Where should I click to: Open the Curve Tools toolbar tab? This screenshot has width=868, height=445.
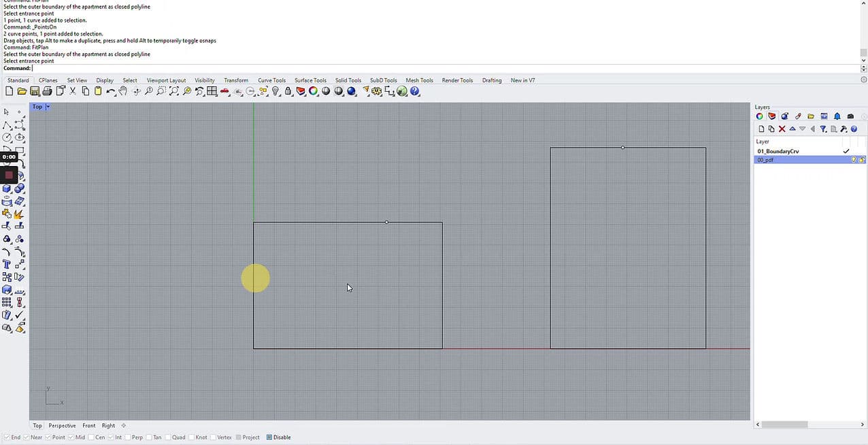coord(271,80)
